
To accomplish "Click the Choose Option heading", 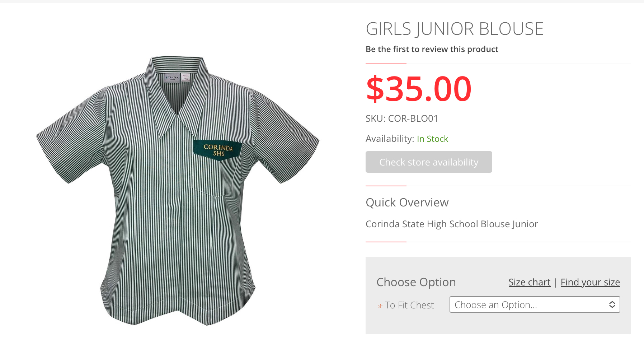I will click(416, 282).
